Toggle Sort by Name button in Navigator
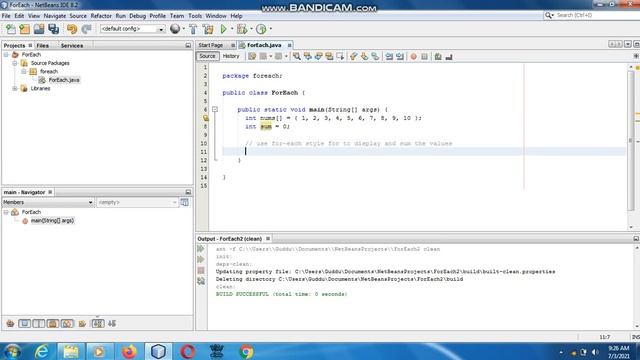 (x=98, y=324)
